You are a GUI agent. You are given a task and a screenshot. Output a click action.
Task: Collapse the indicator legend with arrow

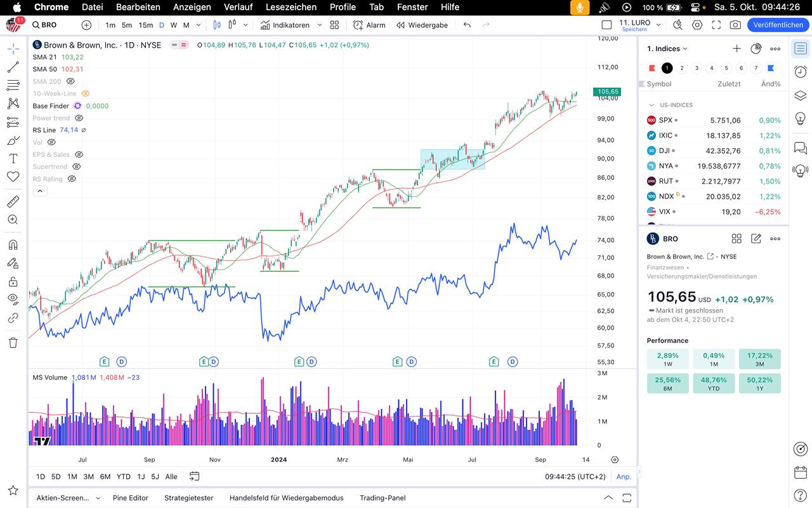39,190
